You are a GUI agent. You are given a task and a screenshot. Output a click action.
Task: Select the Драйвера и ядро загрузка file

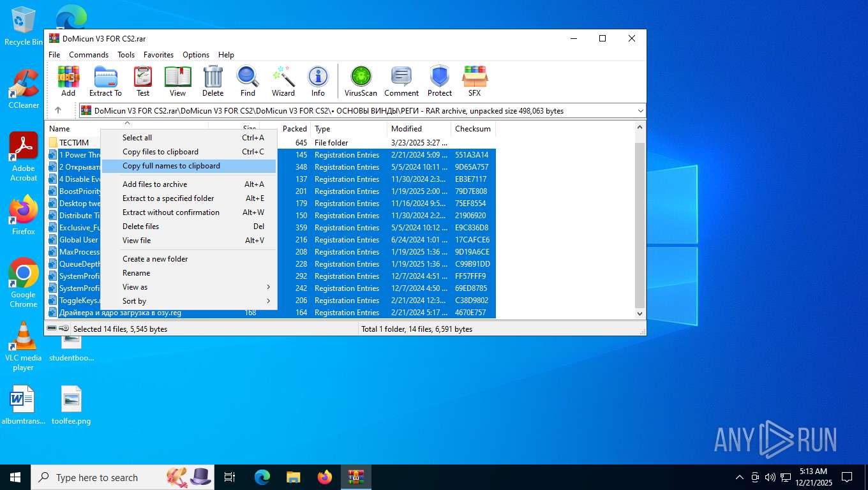pyautogui.click(x=271, y=313)
